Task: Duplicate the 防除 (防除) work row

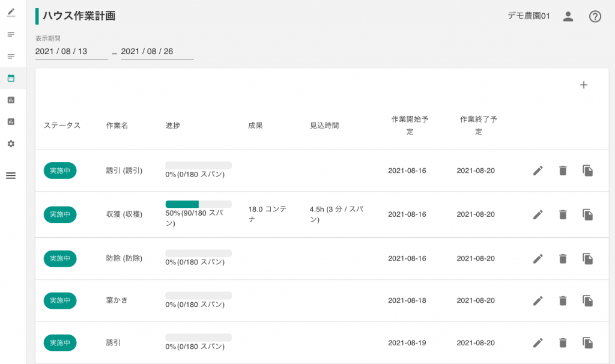Action: click(x=588, y=258)
